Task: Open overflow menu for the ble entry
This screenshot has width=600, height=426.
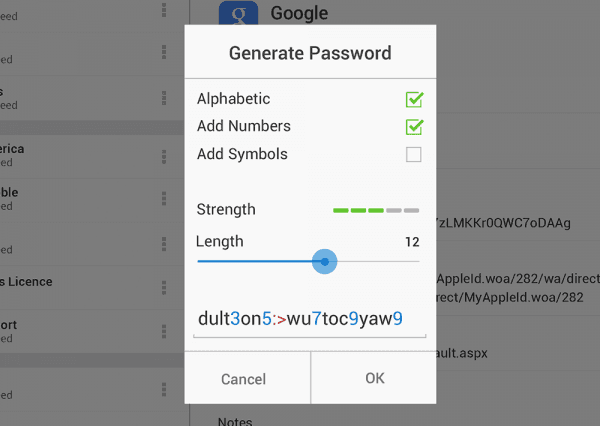Action: pyautogui.click(x=164, y=198)
